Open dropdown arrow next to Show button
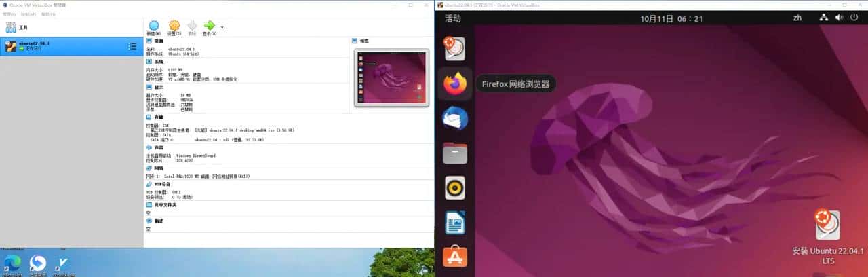 pyautogui.click(x=222, y=27)
